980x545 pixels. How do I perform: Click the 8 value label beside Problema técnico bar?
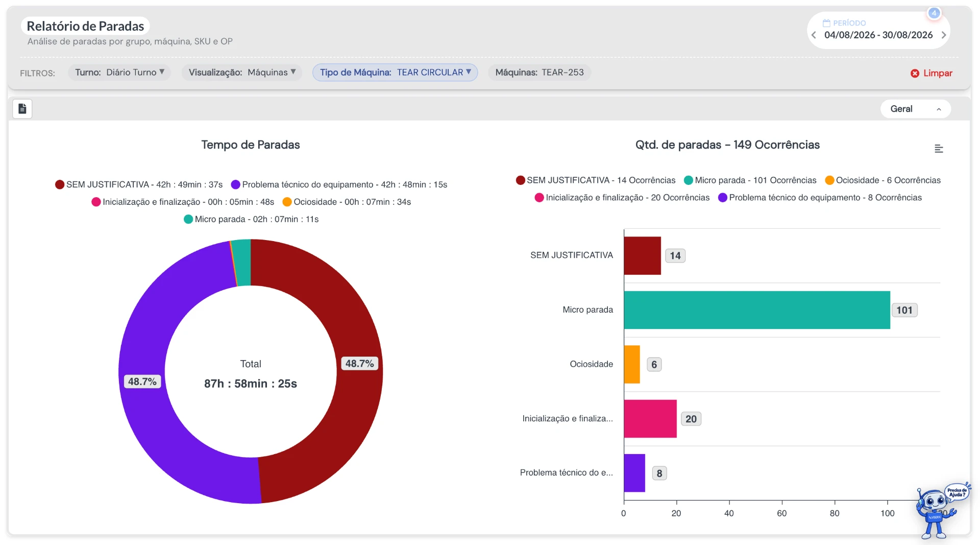point(659,473)
